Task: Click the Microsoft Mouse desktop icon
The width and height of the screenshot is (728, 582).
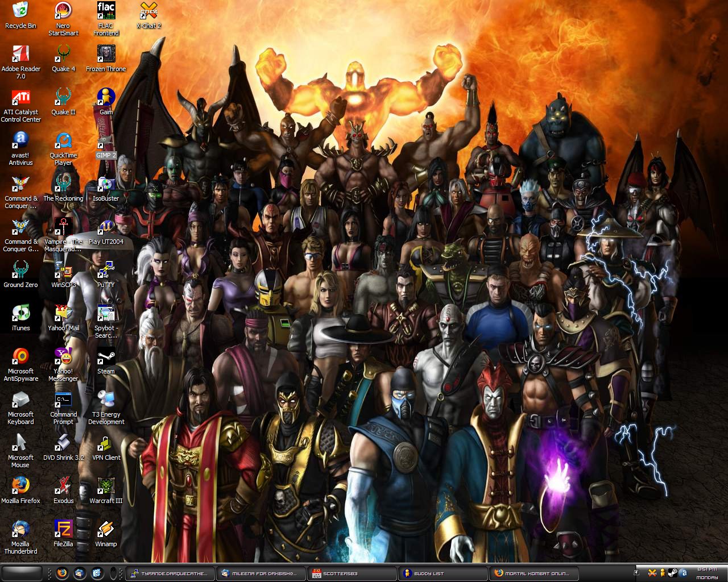Action: click(20, 451)
